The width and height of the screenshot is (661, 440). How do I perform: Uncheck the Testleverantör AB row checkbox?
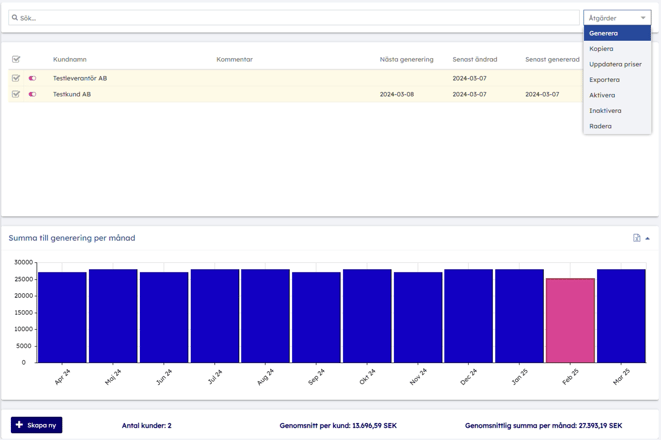pos(16,78)
